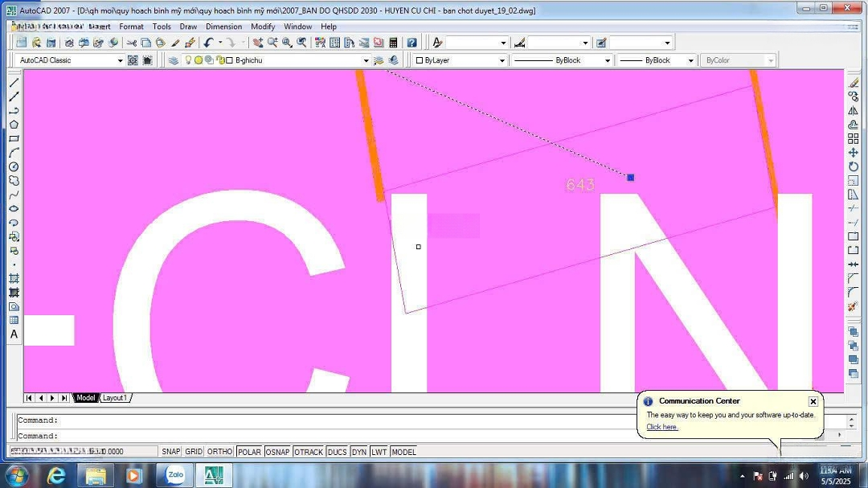Toggle OSNAP in the status bar
Viewport: 868px width, 488px height.
pyautogui.click(x=277, y=452)
